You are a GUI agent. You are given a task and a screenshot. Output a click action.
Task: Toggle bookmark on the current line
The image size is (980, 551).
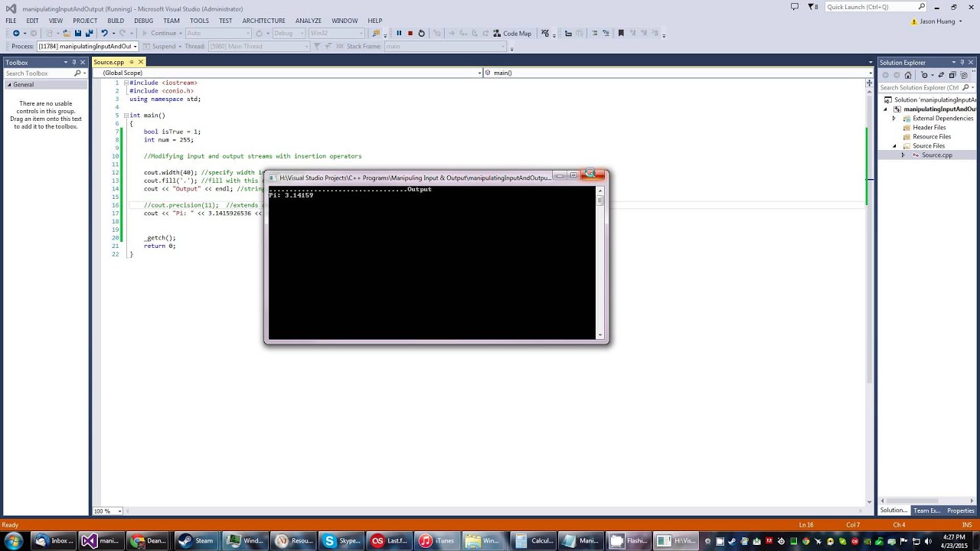click(621, 33)
